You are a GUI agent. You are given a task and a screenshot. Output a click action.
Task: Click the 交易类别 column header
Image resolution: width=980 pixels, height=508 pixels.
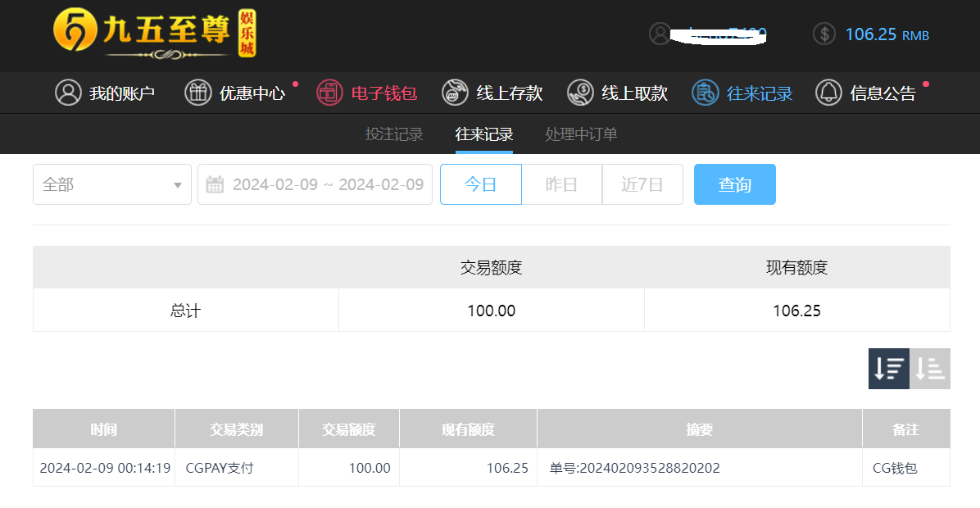[x=237, y=429]
